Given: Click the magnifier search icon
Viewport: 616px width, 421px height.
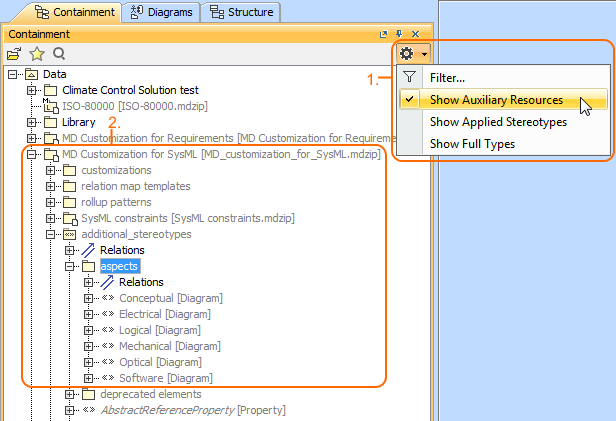Looking at the screenshot, I should (x=59, y=53).
